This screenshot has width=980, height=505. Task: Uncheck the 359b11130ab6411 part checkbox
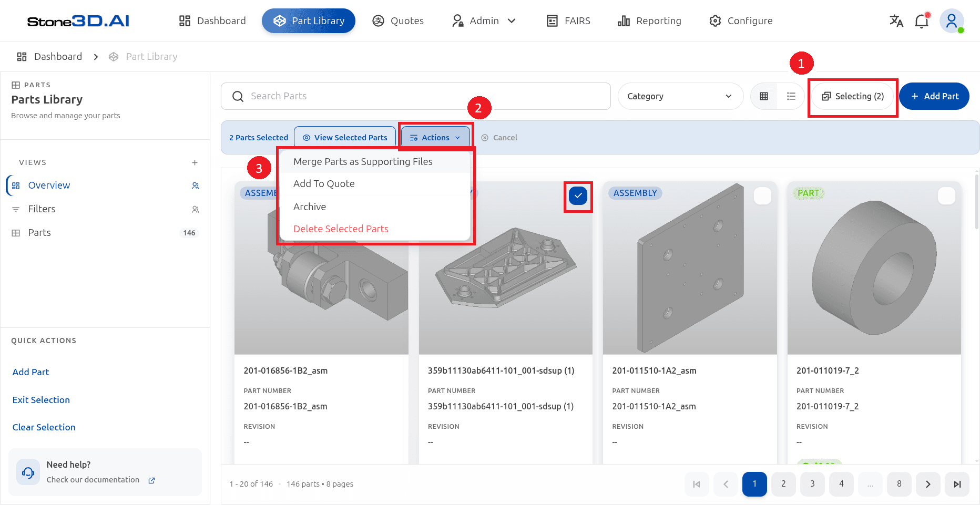[578, 196]
